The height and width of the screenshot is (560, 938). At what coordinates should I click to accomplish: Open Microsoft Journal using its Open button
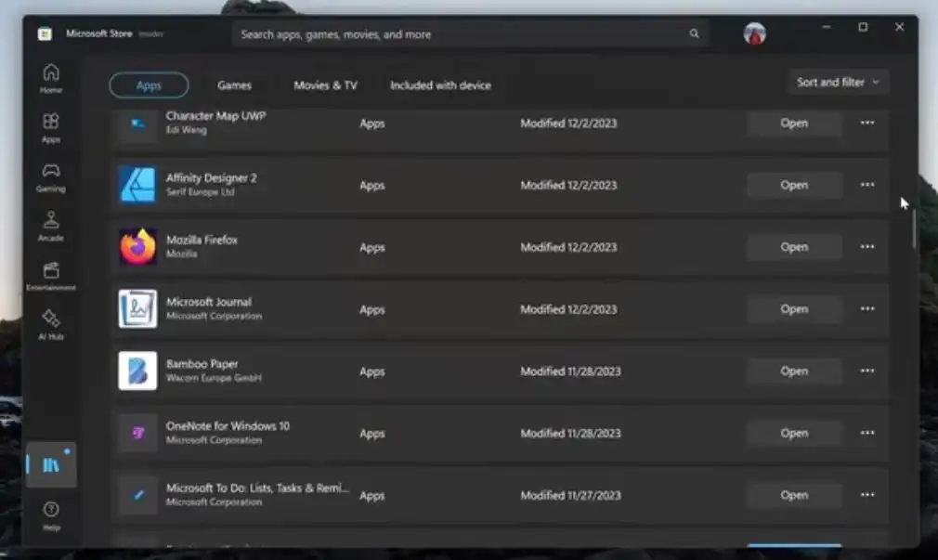(794, 309)
